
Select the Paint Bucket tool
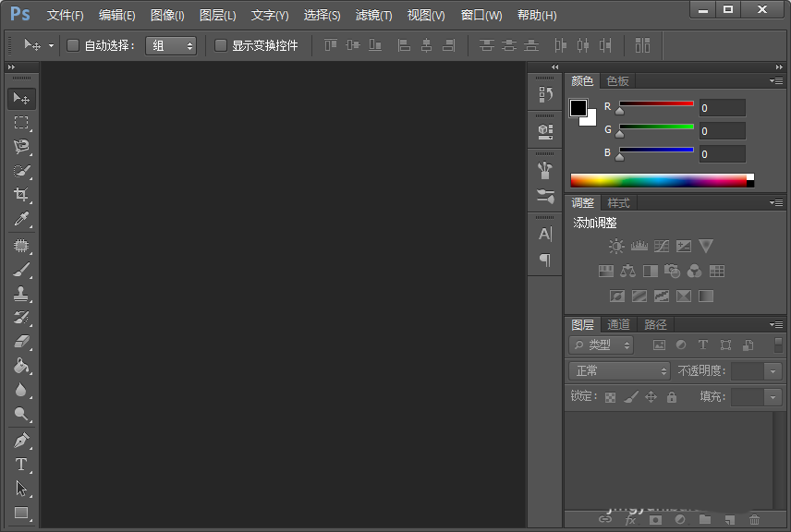21,366
